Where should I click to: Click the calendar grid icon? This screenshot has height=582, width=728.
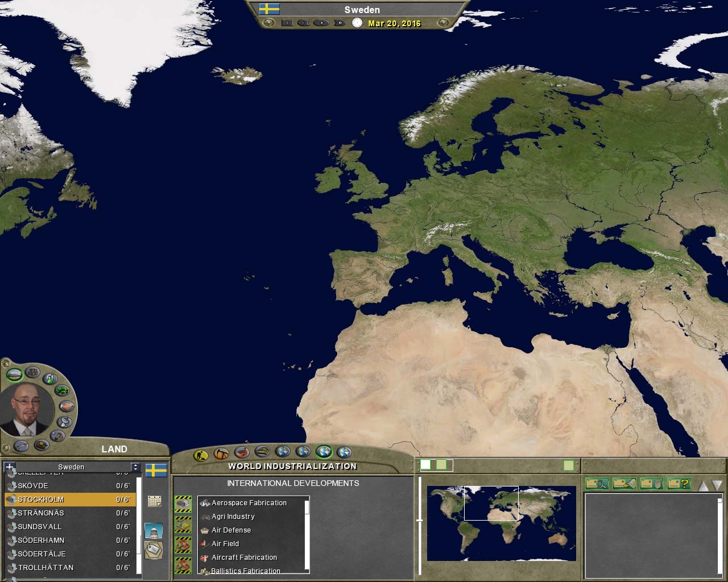pos(154,501)
